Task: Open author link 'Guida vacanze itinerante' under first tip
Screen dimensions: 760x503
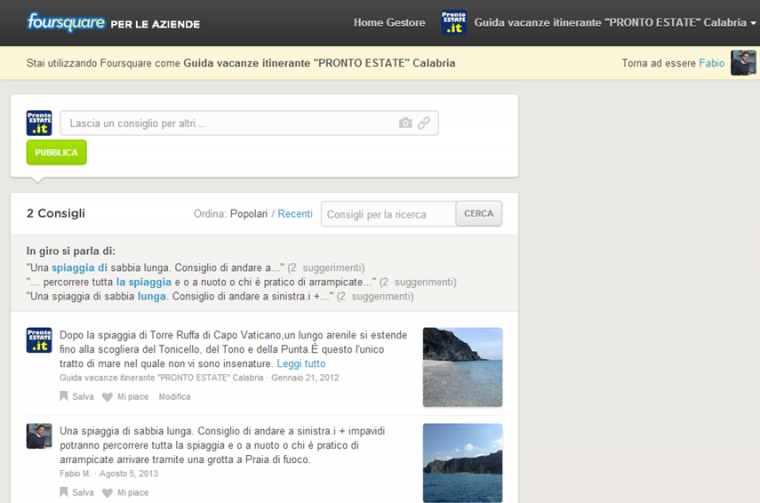Action: pyautogui.click(x=161, y=377)
